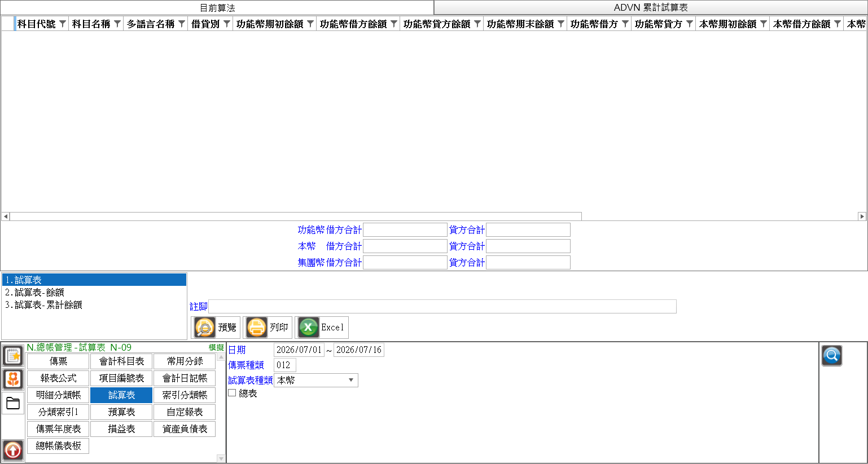The height and width of the screenshot is (464, 868).
Task: Click the 傳票種類 field showing 012
Action: coord(285,365)
